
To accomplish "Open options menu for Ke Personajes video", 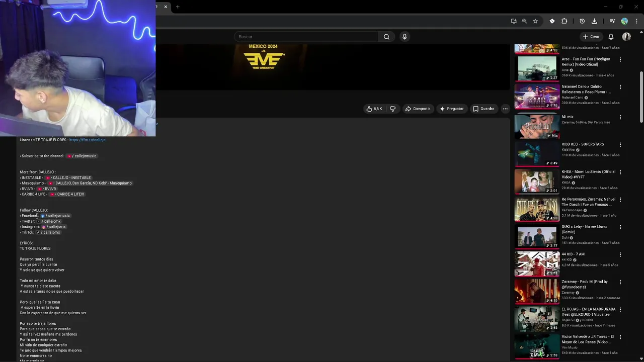I will click(x=620, y=200).
